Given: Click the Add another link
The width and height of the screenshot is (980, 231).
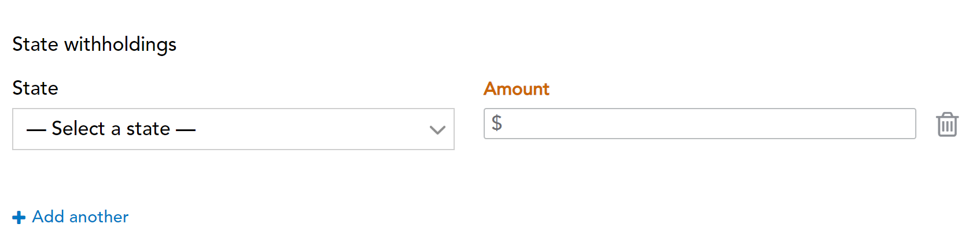Looking at the screenshot, I should 71,217.
